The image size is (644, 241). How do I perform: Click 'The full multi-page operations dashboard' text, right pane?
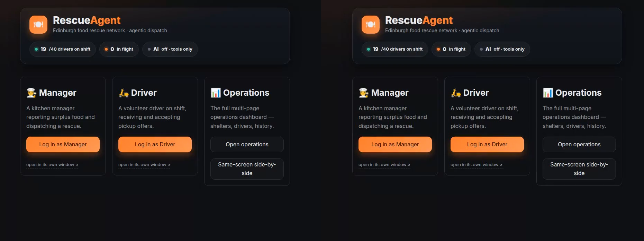574,117
